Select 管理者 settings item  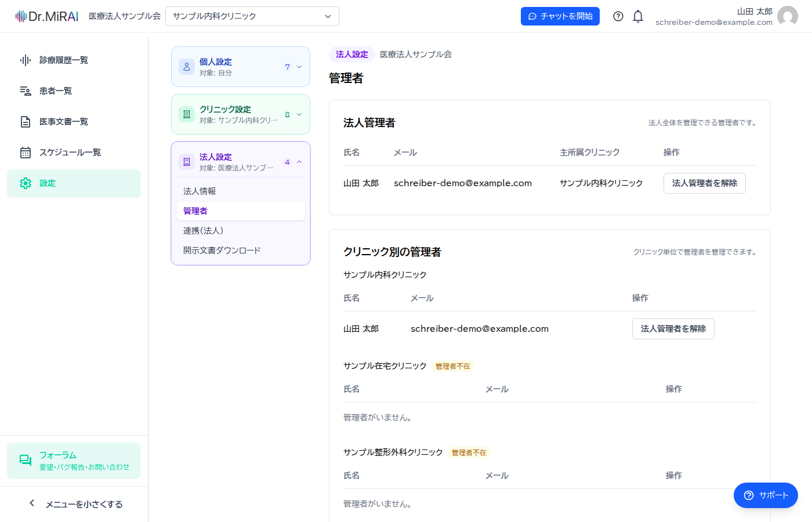[241, 211]
